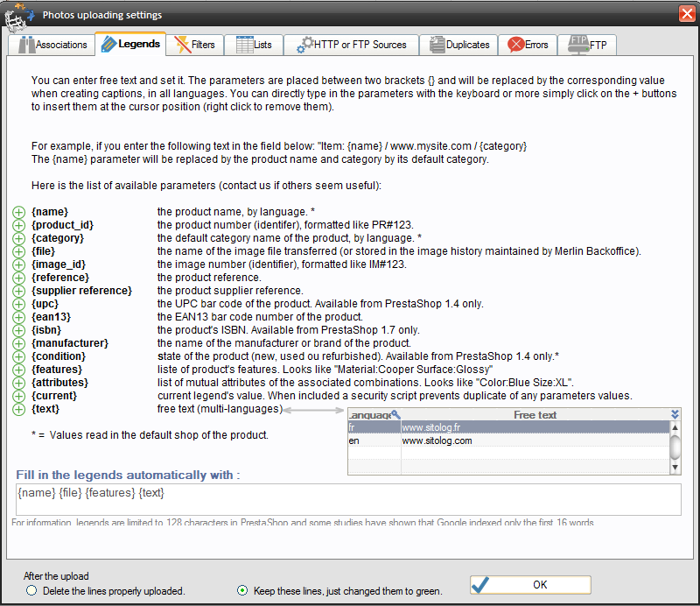Go to the FTP tab
The width and height of the screenshot is (700, 606).
tap(587, 45)
